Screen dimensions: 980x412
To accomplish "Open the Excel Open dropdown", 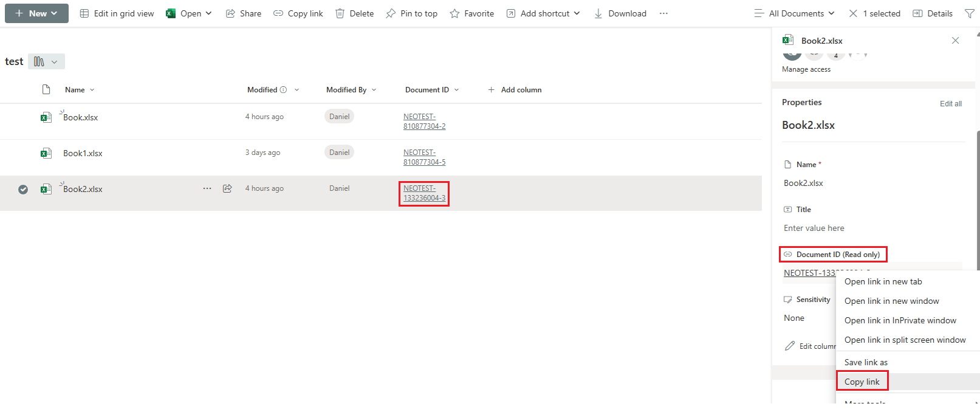I will (x=189, y=13).
